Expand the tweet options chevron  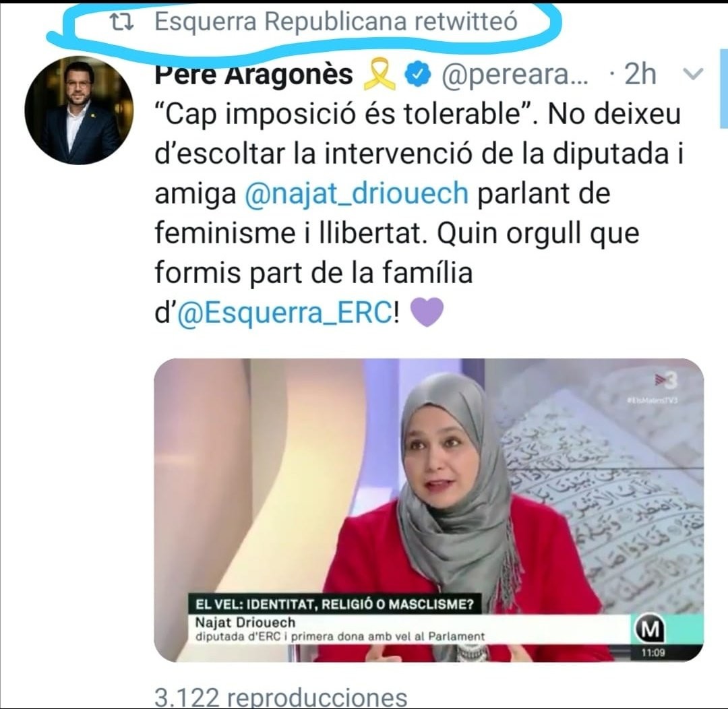coord(694,74)
